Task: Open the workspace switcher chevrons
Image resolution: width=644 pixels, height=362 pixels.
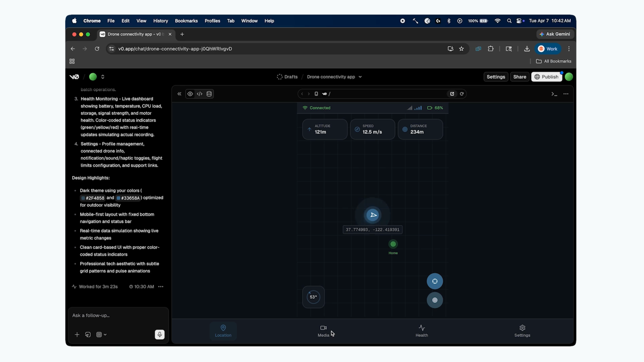Action: [x=103, y=77]
